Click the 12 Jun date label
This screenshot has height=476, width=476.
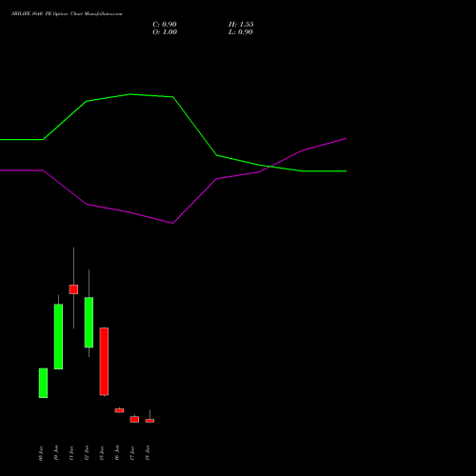point(87,453)
